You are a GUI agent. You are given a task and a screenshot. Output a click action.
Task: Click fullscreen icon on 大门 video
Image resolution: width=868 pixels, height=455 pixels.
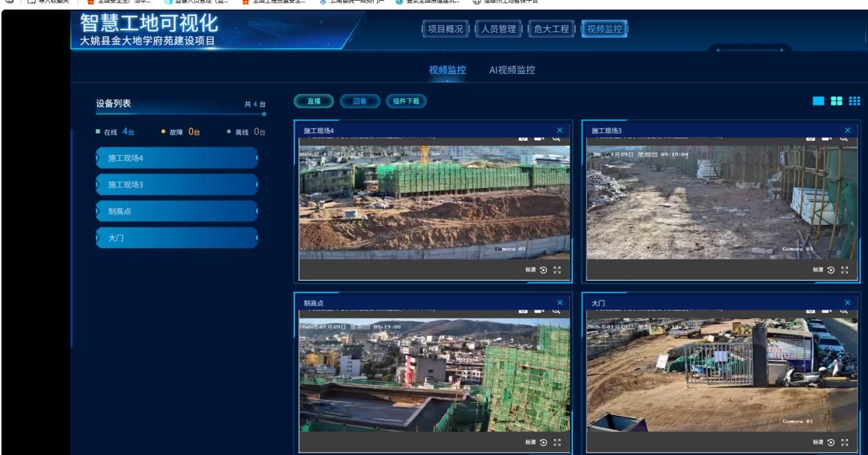click(x=845, y=442)
